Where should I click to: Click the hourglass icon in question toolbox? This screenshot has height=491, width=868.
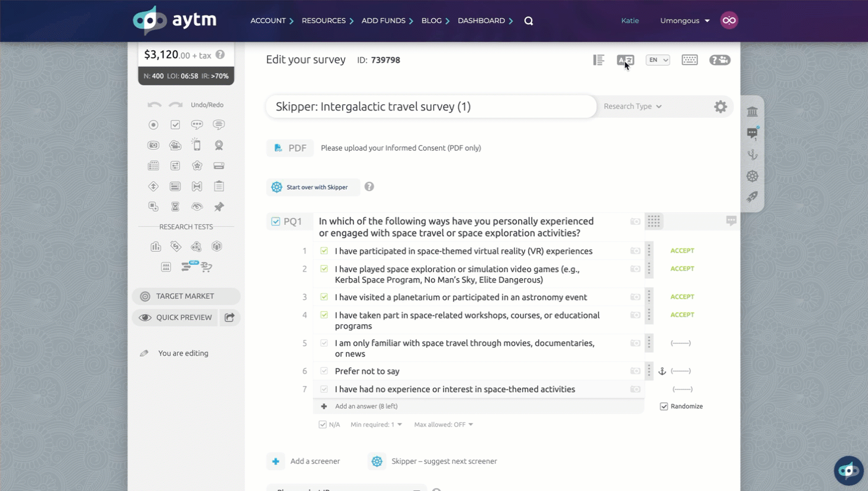[x=175, y=206]
